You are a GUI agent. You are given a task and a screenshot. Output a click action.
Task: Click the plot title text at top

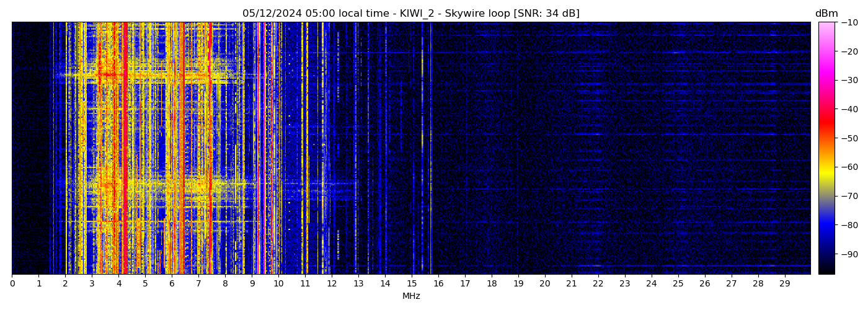410,14
